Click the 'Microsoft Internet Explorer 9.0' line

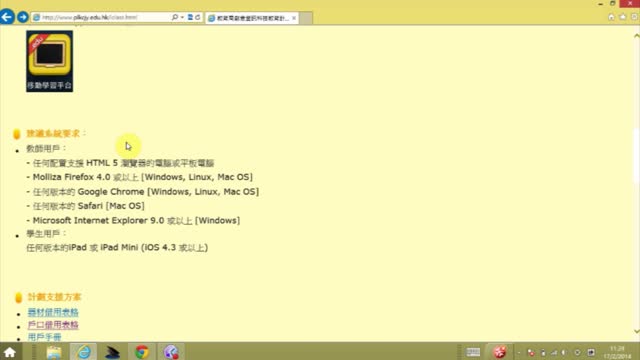pyautogui.click(x=133, y=220)
